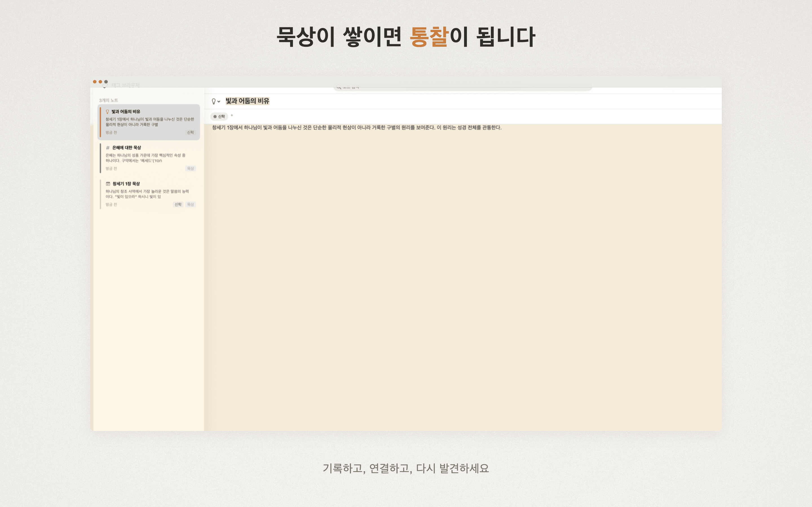Click the 신학 tag chip below the note title
Viewport: 812px width, 507px height.
(220, 117)
